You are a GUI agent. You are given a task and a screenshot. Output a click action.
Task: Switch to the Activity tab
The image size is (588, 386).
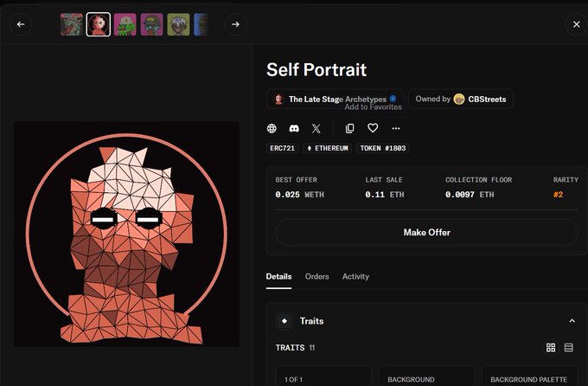[x=355, y=277]
